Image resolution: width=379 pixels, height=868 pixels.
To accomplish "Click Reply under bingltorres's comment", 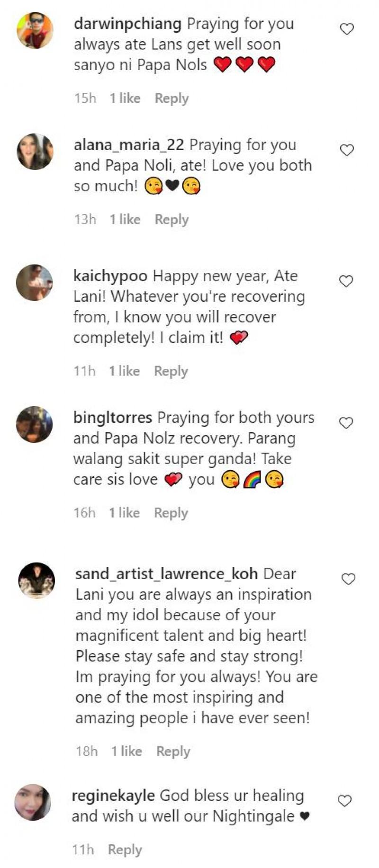I will 171,513.
